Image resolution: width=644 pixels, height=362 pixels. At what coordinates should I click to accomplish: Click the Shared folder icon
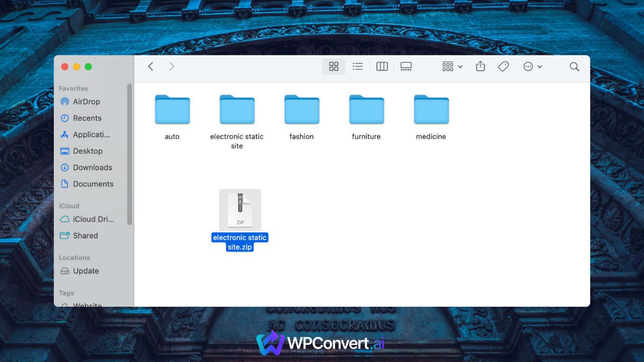(64, 235)
